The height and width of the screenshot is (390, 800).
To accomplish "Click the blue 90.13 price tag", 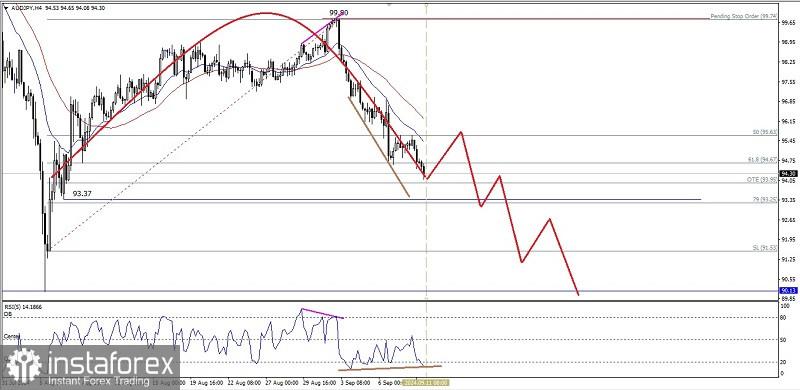I will (789, 290).
